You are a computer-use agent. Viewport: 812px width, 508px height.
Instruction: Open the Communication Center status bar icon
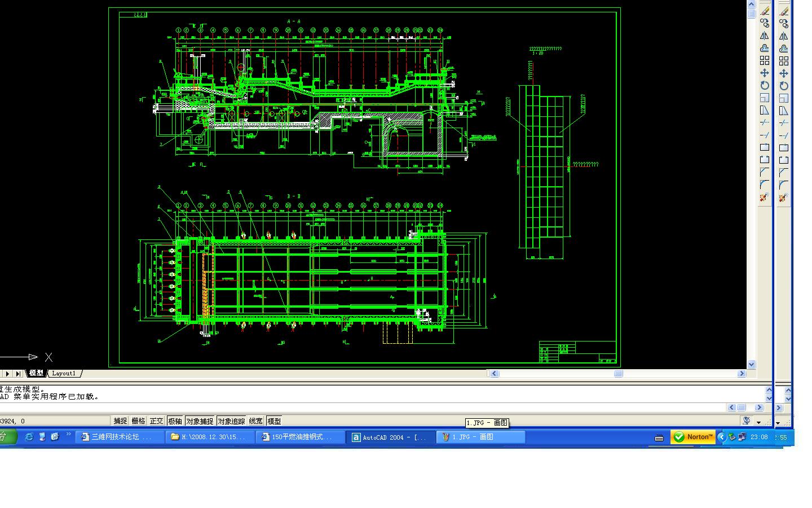pyautogui.click(x=747, y=421)
